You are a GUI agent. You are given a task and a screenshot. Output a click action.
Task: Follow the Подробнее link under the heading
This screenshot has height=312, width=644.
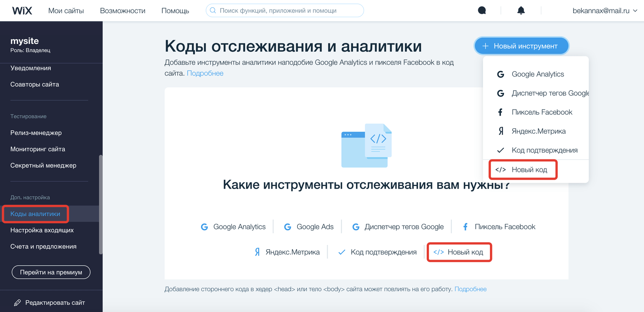click(x=205, y=73)
